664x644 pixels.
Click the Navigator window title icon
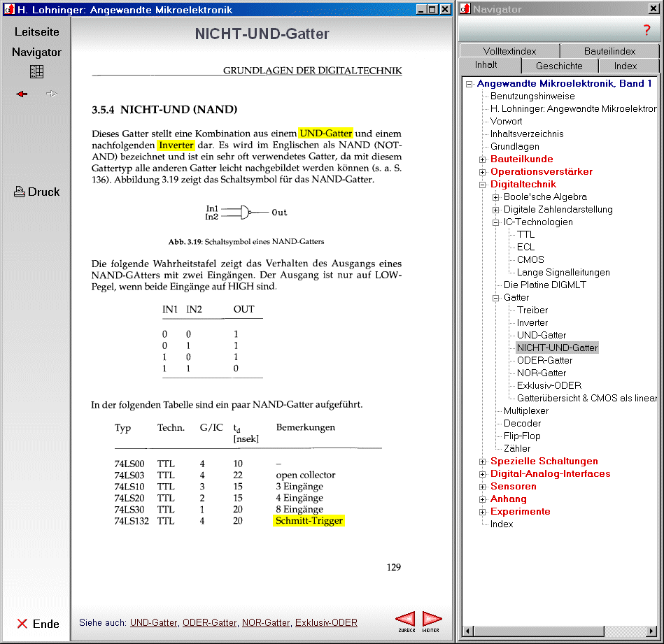tap(465, 9)
